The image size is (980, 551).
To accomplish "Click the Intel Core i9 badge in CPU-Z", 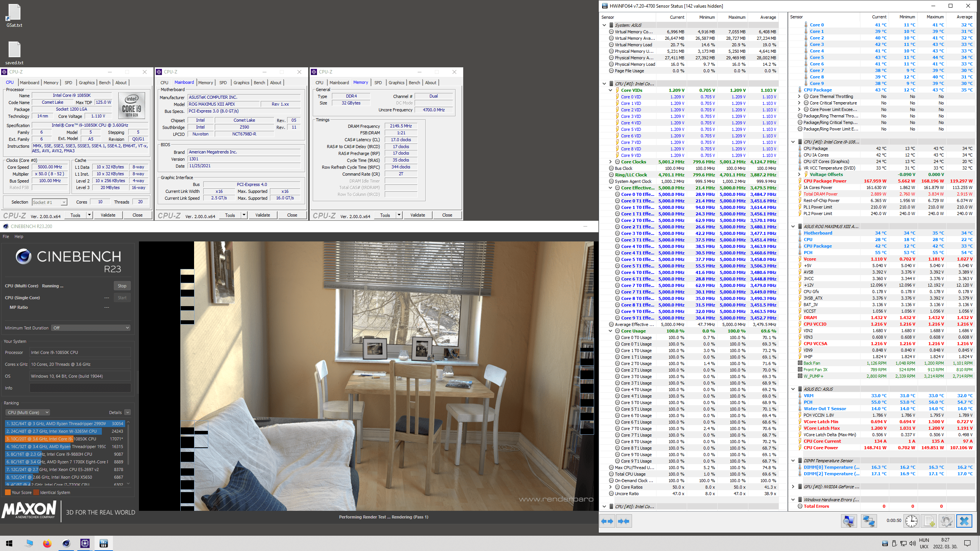I will [132, 105].
